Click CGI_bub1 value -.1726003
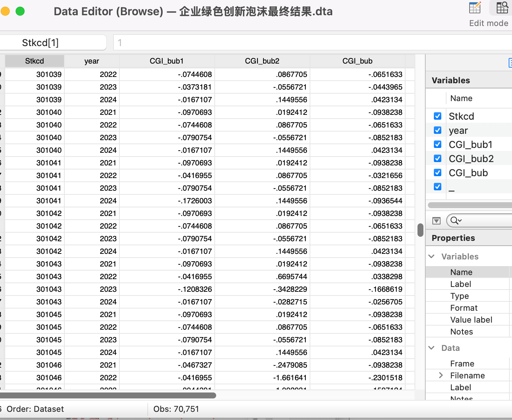512x420 pixels. (167, 201)
